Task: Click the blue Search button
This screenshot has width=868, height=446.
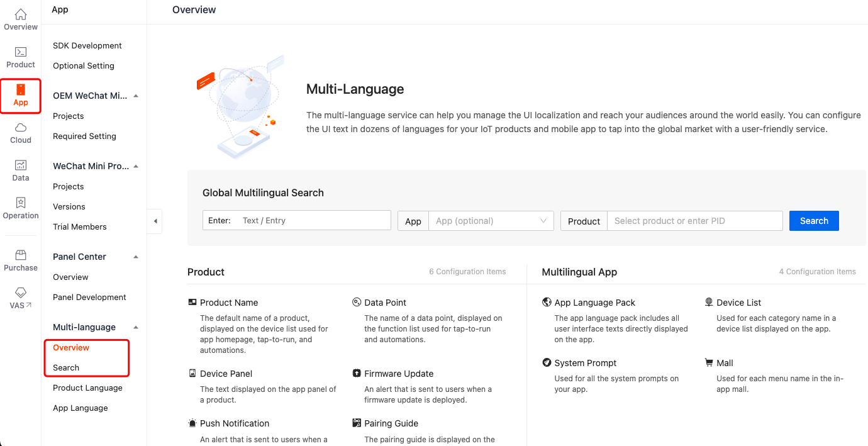Action: [x=814, y=221]
